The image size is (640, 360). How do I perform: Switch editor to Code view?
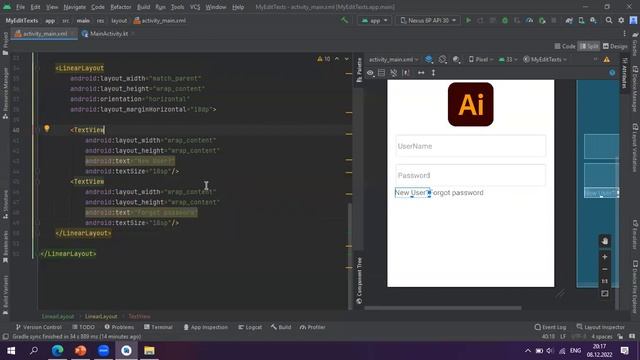point(565,47)
